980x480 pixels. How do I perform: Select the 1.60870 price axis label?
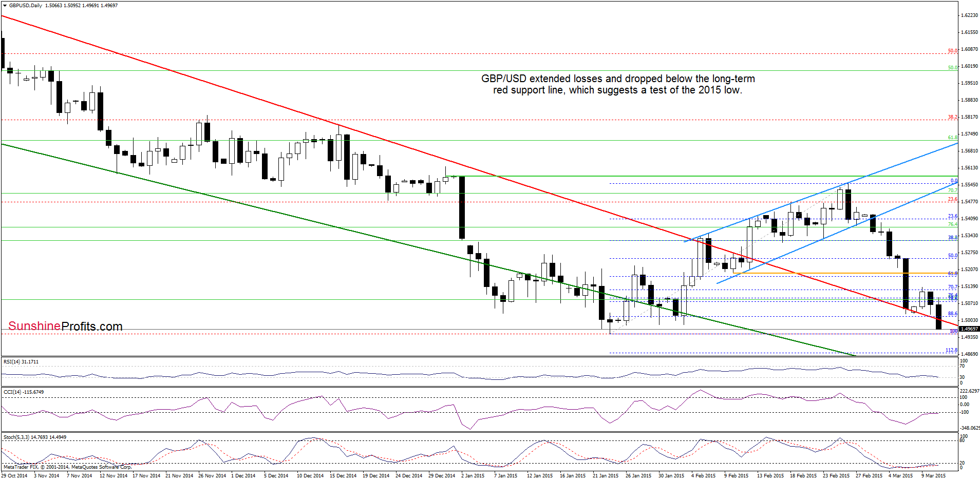point(969,49)
